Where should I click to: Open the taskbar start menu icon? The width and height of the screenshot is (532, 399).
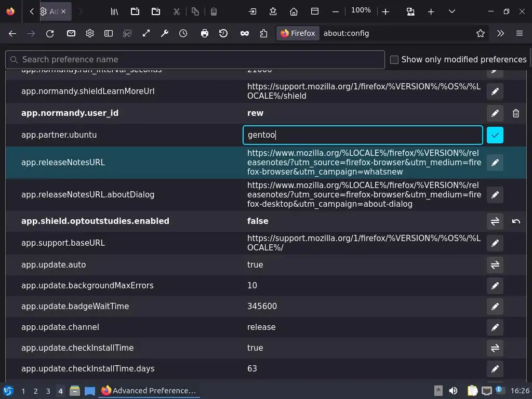[x=8, y=391]
